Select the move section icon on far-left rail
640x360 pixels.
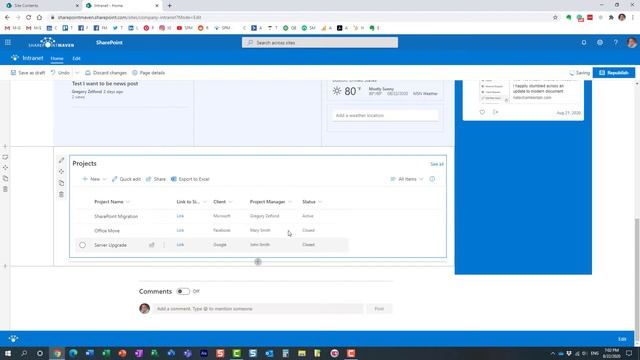(x=5, y=168)
